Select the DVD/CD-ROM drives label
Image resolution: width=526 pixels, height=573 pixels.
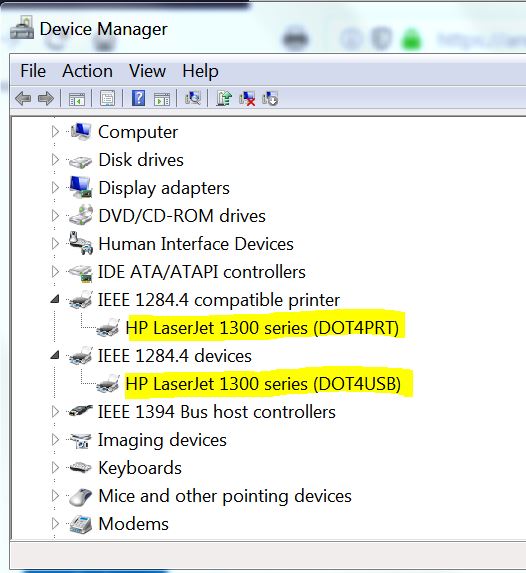182,216
